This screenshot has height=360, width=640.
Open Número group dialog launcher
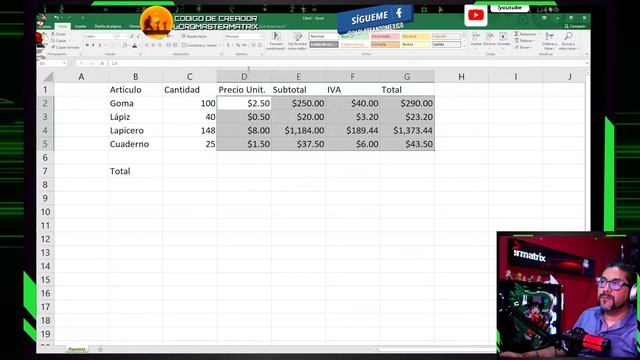pos(262,54)
